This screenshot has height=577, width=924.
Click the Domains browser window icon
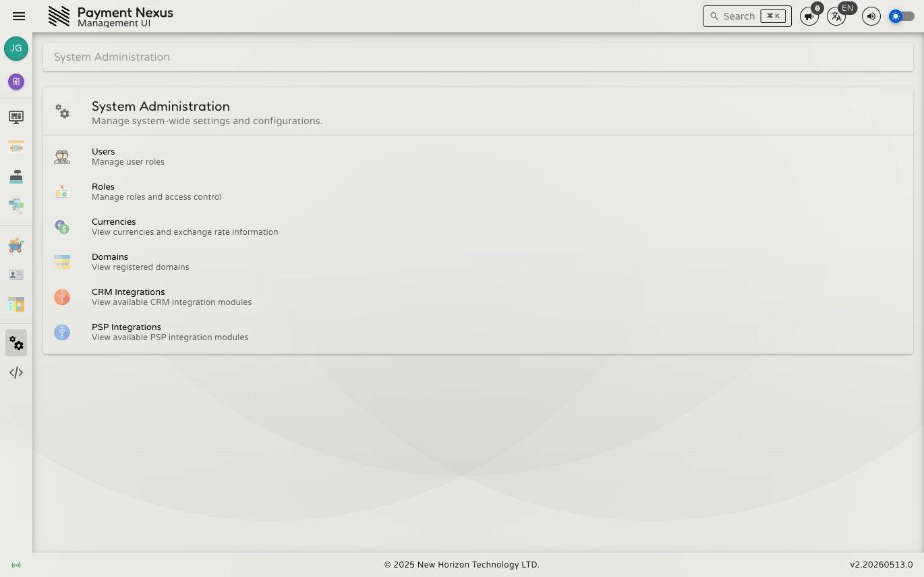coord(62,262)
